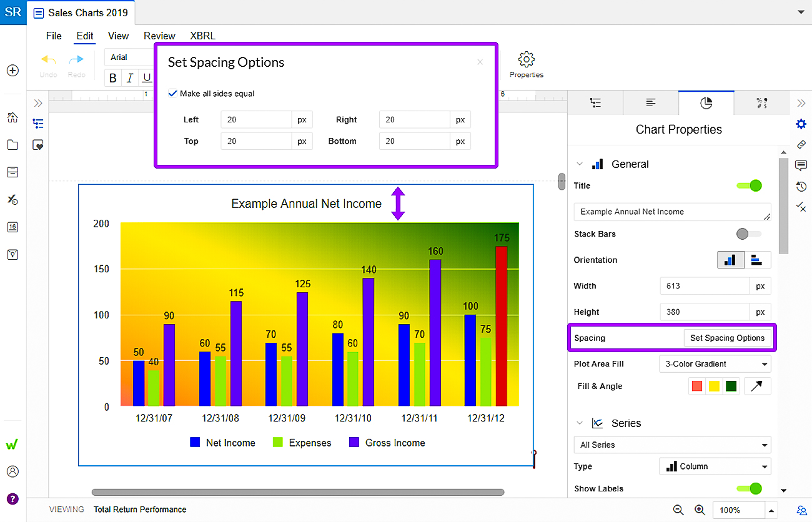Uncheck Make all sides equal

[x=173, y=94]
